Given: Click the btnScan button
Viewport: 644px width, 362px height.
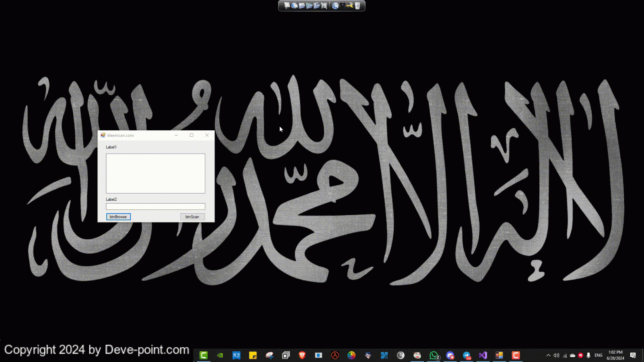Looking at the screenshot, I should [192, 217].
